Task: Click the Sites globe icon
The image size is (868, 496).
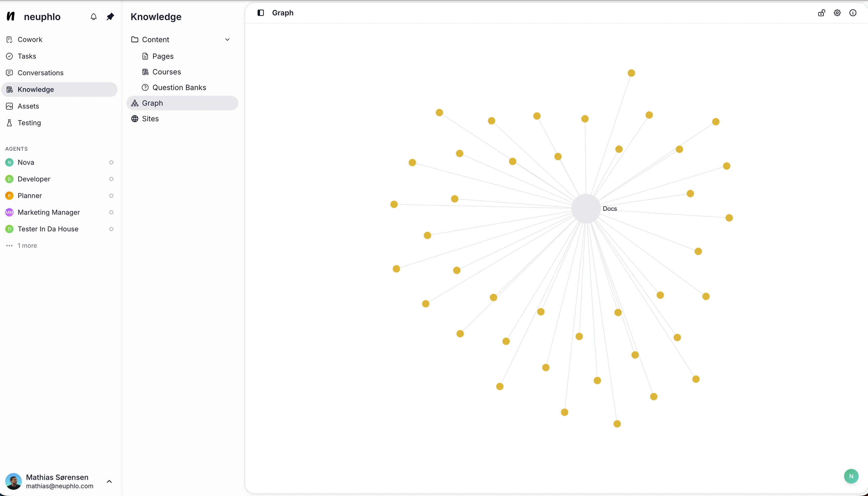Action: pos(135,119)
